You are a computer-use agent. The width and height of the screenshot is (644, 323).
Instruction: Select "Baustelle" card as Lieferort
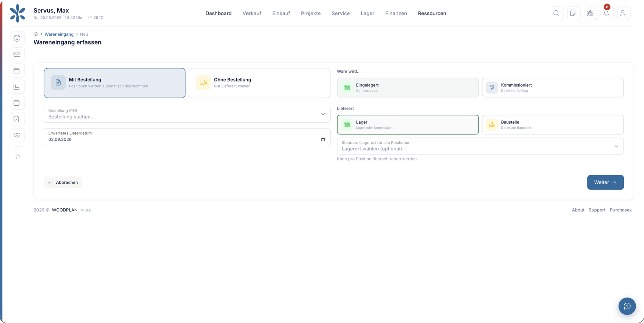553,125
